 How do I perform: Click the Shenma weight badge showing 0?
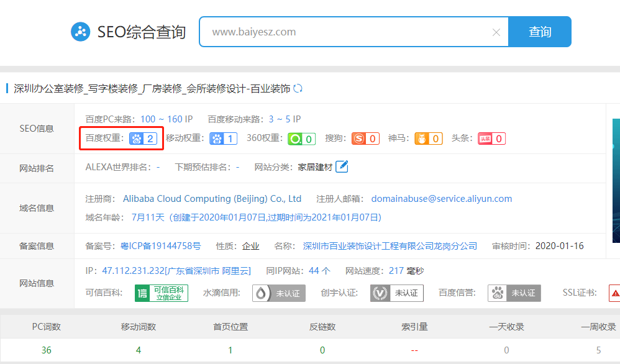point(428,139)
